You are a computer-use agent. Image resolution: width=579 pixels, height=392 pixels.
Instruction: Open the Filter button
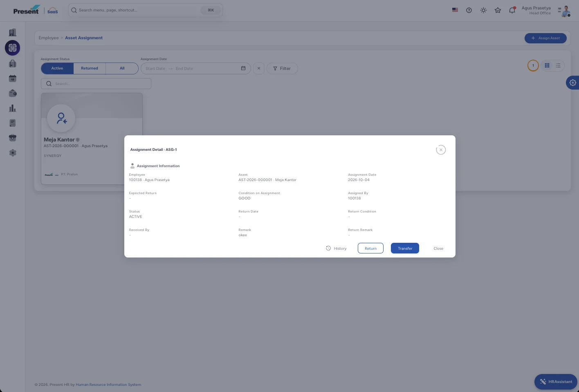tap(282, 68)
